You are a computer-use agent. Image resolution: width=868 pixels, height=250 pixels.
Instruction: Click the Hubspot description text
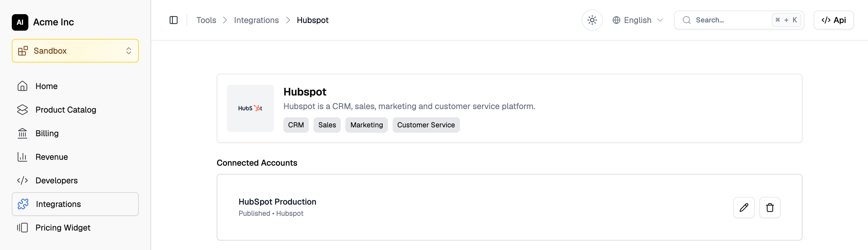pos(409,106)
